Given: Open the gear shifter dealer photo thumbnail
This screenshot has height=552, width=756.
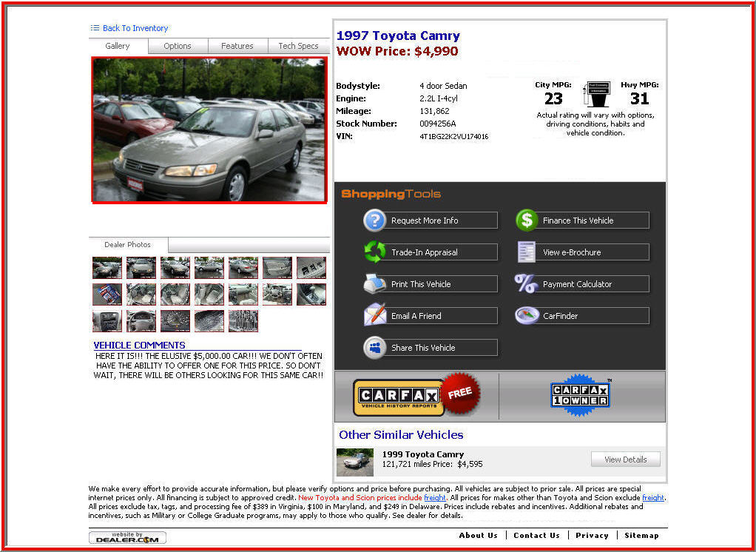Looking at the screenshot, I should click(x=311, y=294).
